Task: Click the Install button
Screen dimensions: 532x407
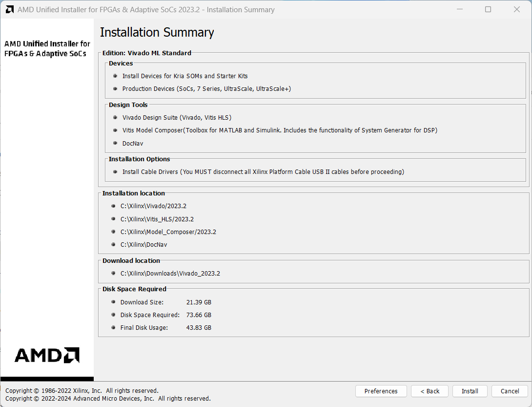Action: point(470,391)
